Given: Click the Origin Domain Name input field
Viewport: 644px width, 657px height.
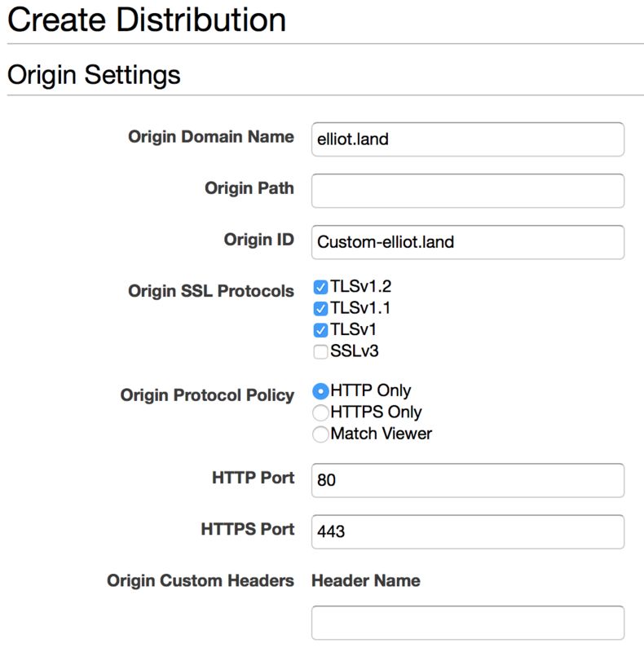Looking at the screenshot, I should click(x=467, y=139).
